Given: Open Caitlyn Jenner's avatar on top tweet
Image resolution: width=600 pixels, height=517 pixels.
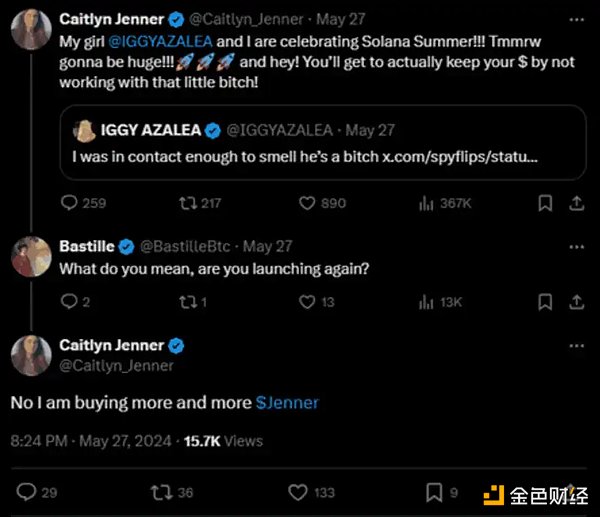Looking at the screenshot, I should point(31,30).
